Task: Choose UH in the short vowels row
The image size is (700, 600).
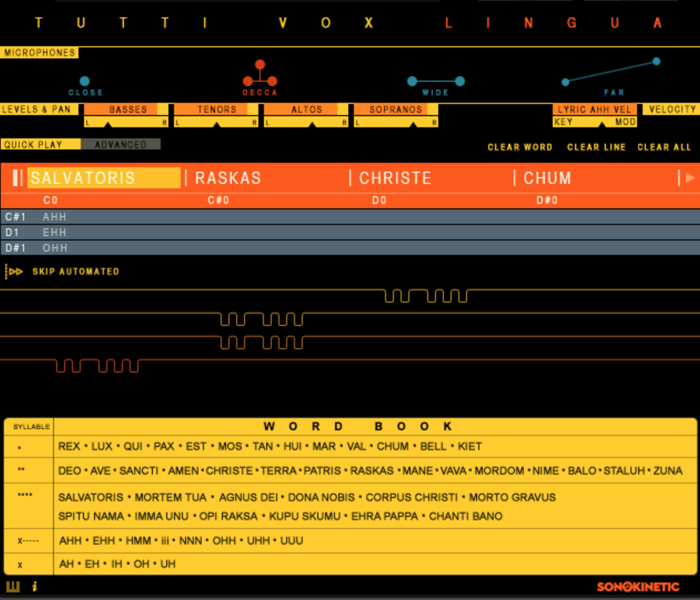Action: click(x=168, y=564)
